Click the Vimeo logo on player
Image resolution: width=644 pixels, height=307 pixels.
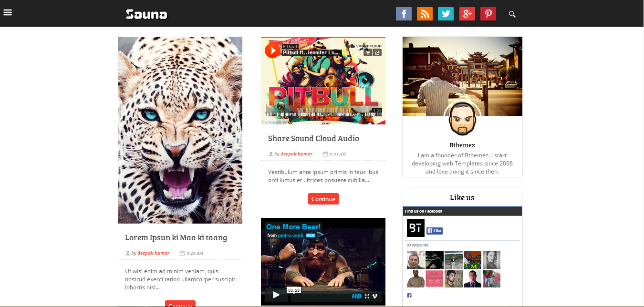tap(375, 296)
